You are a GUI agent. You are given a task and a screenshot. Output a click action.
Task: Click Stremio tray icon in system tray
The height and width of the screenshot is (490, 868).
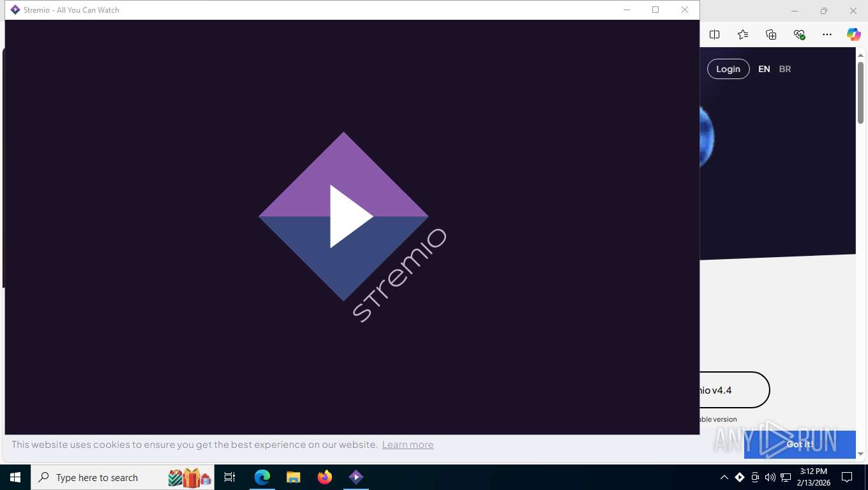point(740,477)
